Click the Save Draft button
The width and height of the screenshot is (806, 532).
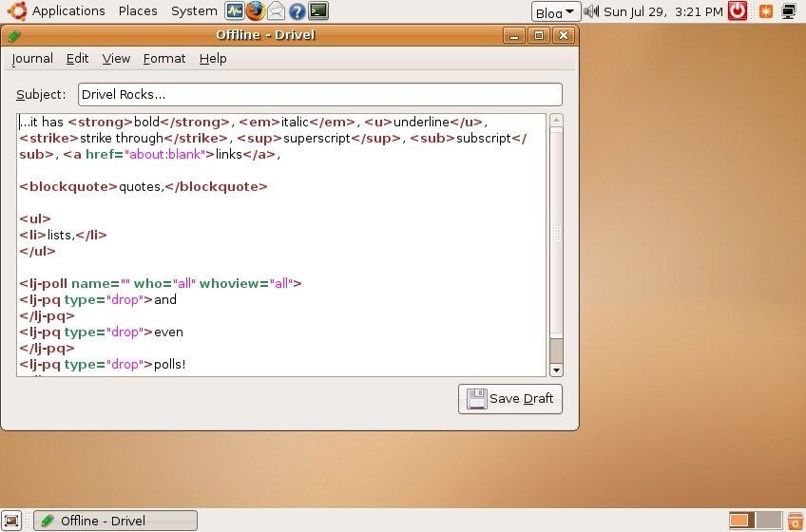coord(510,399)
